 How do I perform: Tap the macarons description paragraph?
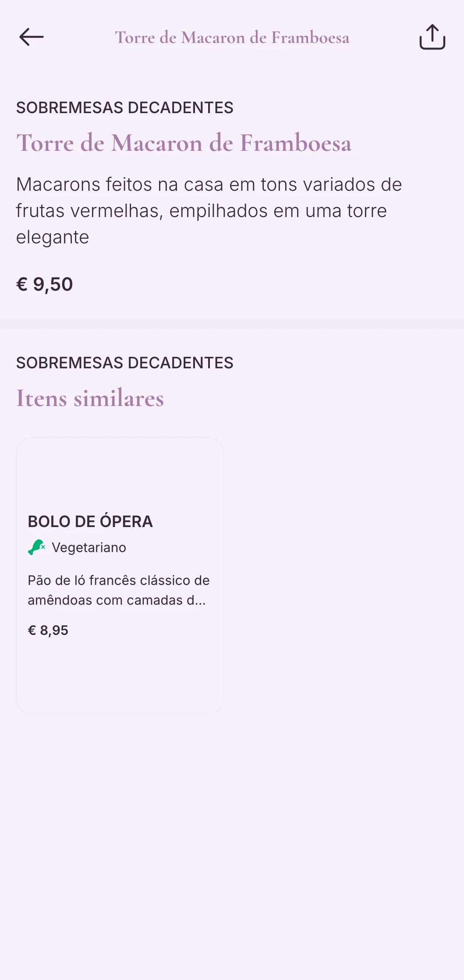[x=209, y=210]
